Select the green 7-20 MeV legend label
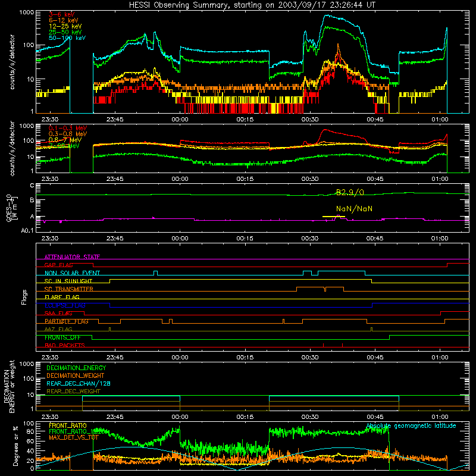Viewport: 476px width, 476px height. 64,146
